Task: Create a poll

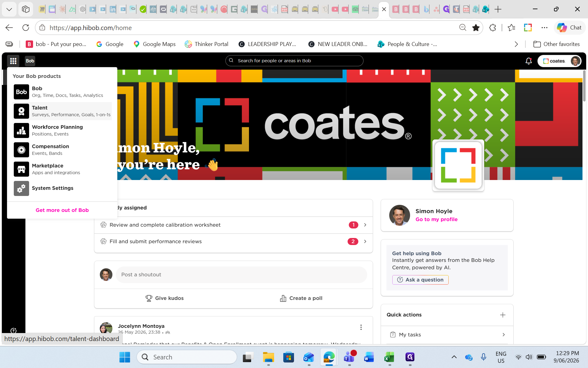Action: pyautogui.click(x=301, y=298)
